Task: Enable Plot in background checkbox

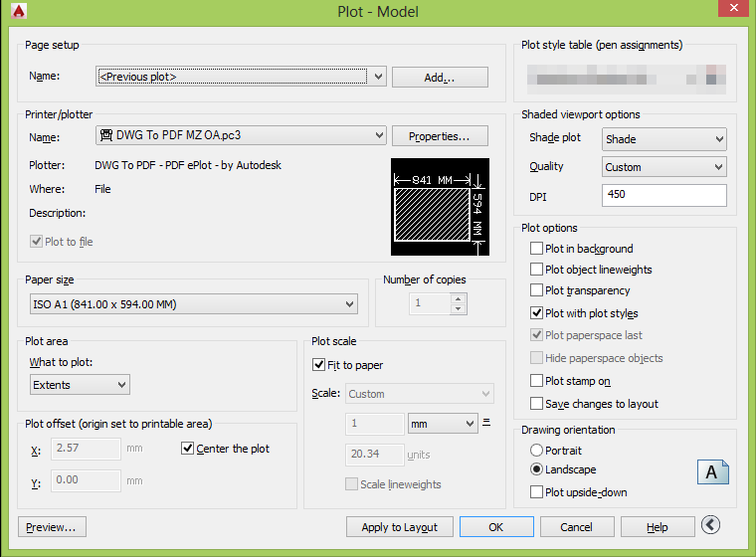Action: click(536, 249)
